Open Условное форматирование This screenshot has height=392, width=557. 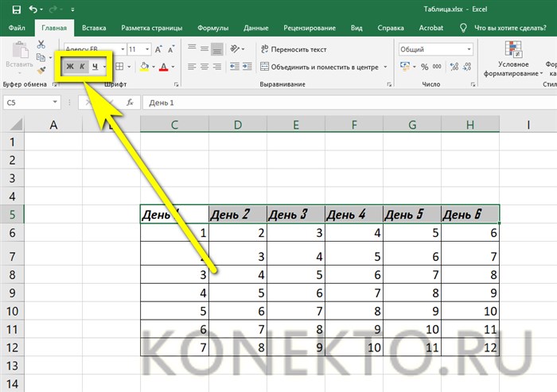(513, 59)
